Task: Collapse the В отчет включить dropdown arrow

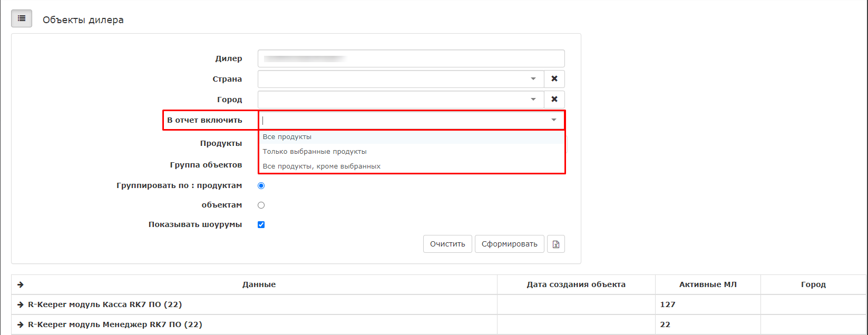Action: (x=553, y=120)
